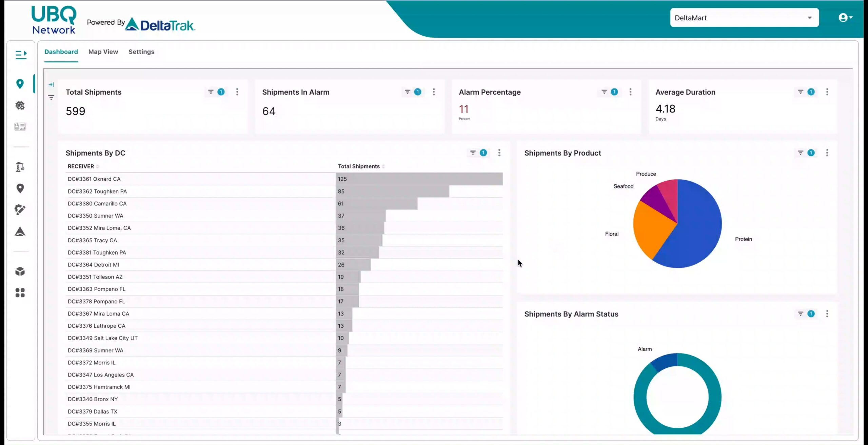
Task: Switch to the Map View tab
Action: coord(103,52)
